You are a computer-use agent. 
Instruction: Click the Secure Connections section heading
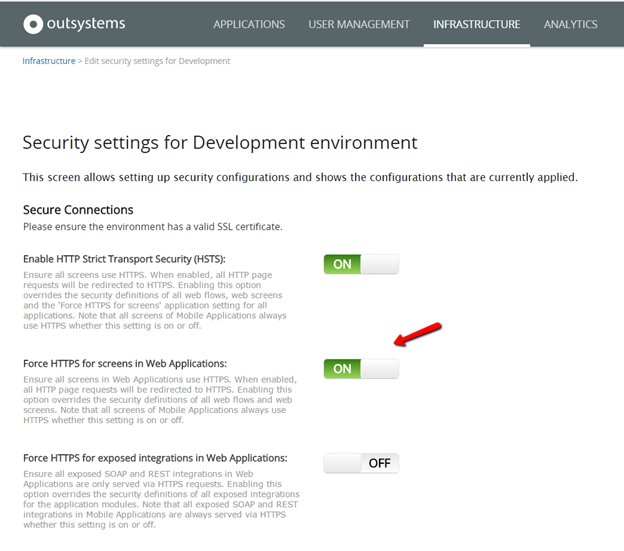(78, 210)
